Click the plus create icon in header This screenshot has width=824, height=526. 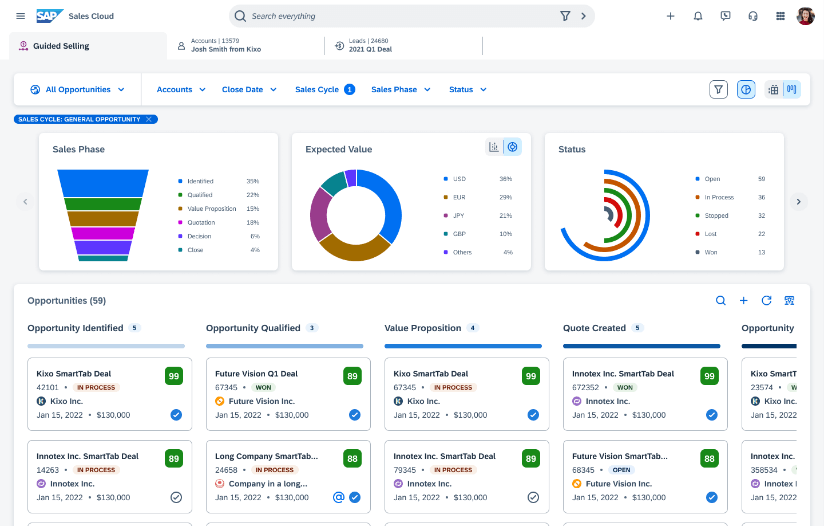pyautogui.click(x=671, y=16)
